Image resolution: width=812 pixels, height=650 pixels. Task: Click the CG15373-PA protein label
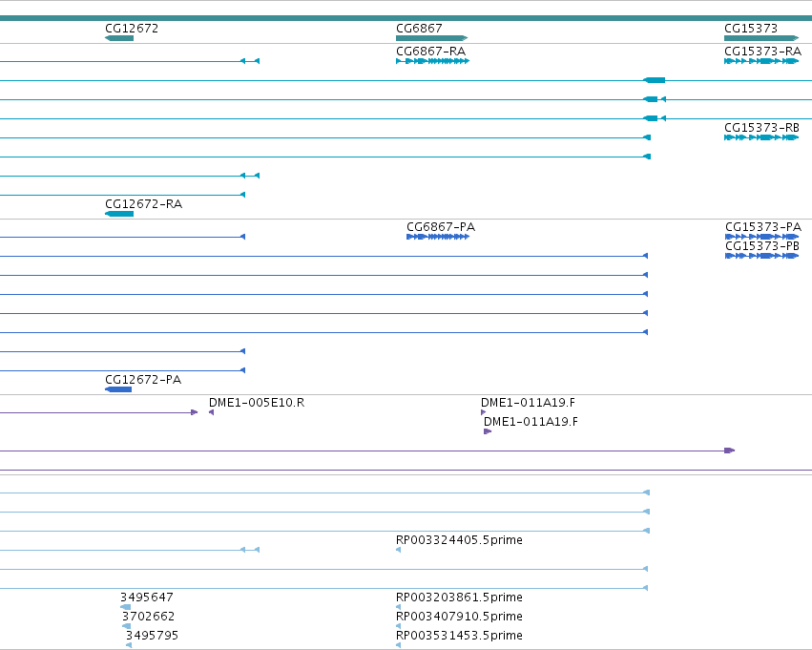[763, 227]
